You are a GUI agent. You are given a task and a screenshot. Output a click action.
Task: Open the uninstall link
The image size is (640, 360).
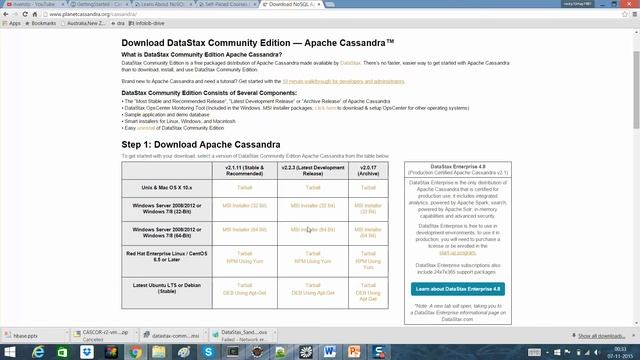146,128
